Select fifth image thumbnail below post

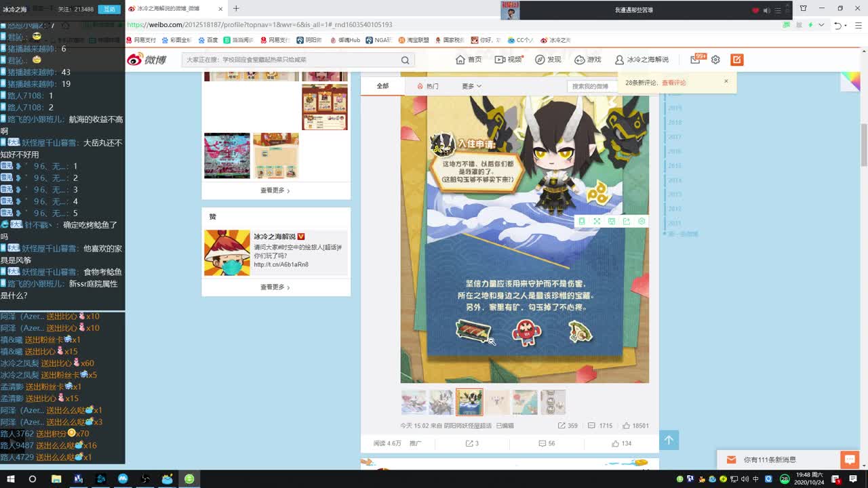(x=525, y=402)
